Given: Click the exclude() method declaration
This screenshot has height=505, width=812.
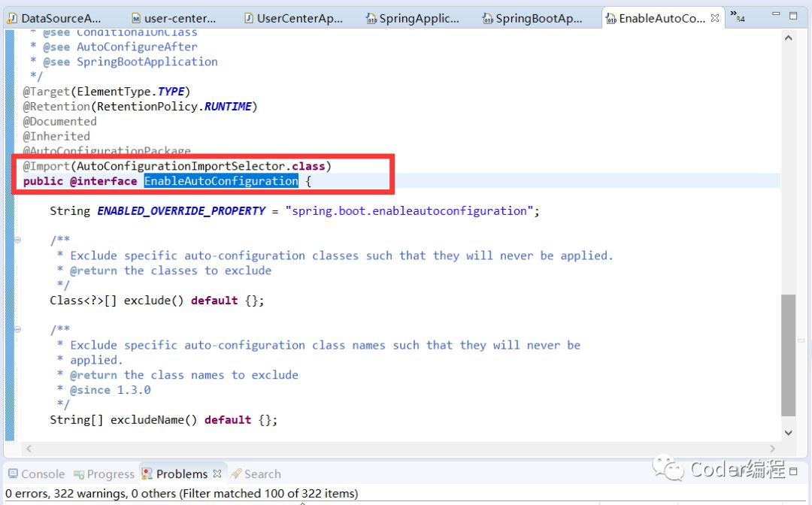Looking at the screenshot, I should click(x=157, y=301).
